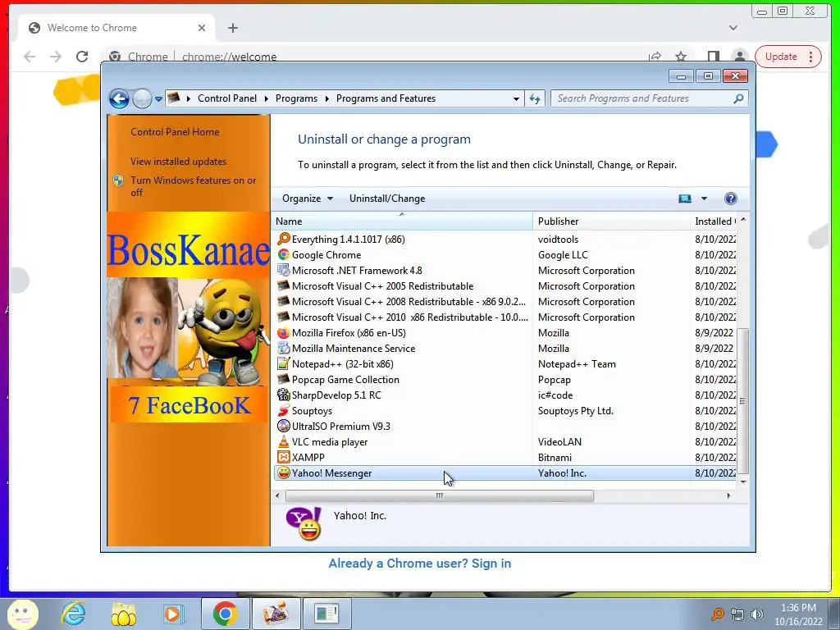The width and height of the screenshot is (840, 630).
Task: Click scroll-up arrow of program list
Action: (743, 220)
